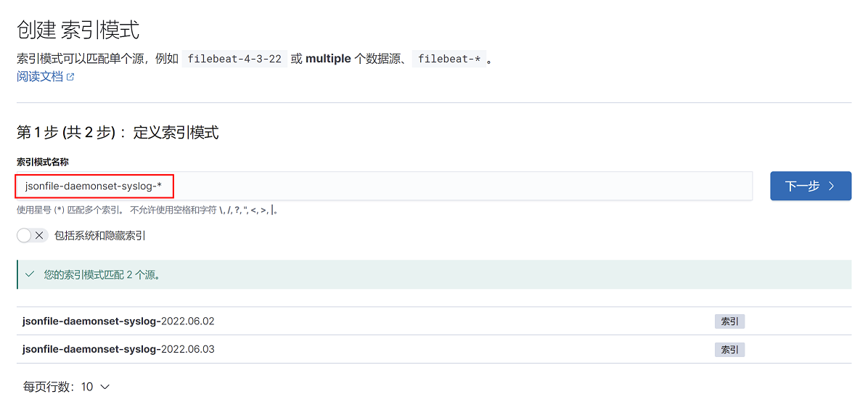This screenshot has width=868, height=410.
Task: Click the right chevron inside 下一步 button
Action: [x=831, y=186]
